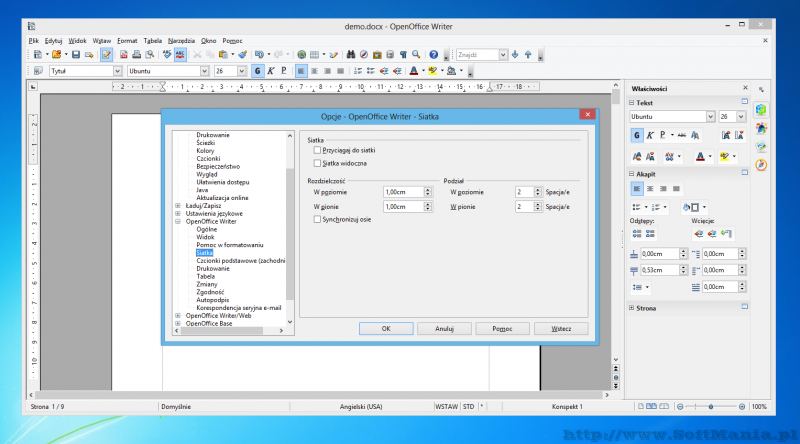Toggle italic (K) in the formatting toolbar
800x444 pixels.
point(270,71)
